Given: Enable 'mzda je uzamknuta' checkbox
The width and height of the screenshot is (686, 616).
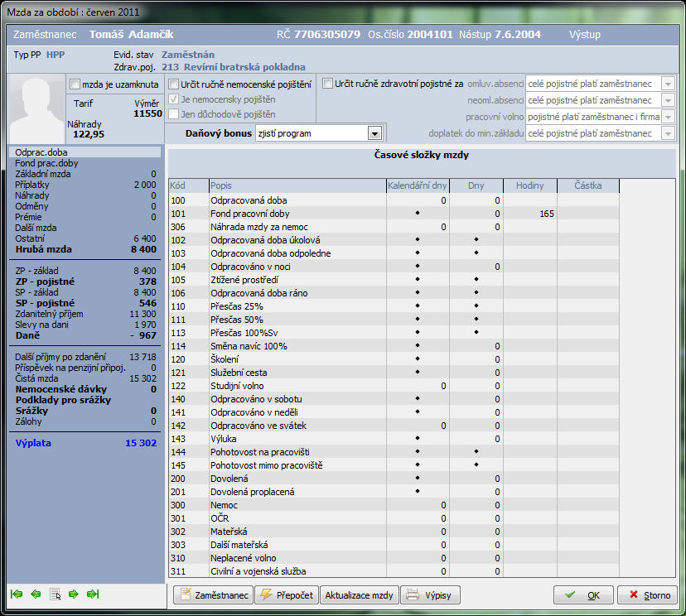Looking at the screenshot, I should pos(75,84).
